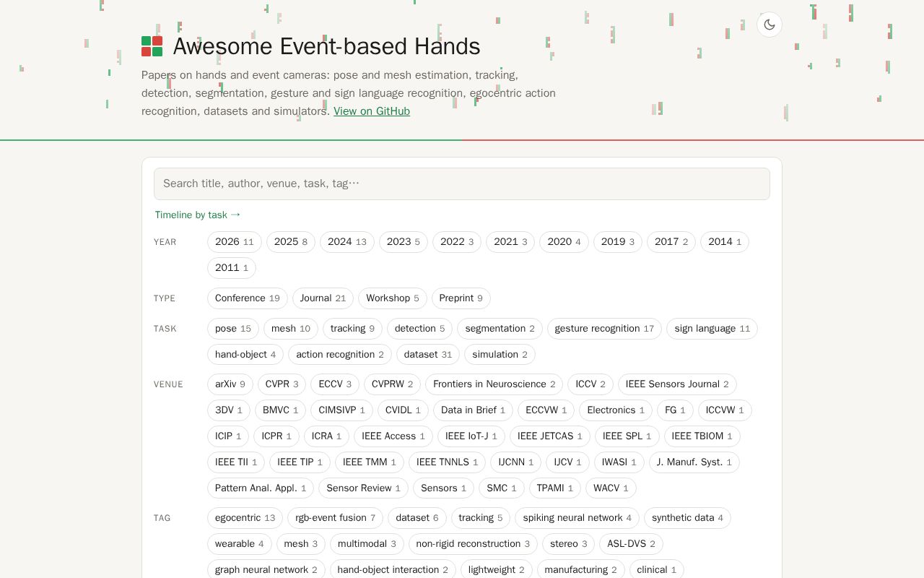This screenshot has width=924, height=578.
Task: Focus the paper search field
Action: (x=462, y=184)
